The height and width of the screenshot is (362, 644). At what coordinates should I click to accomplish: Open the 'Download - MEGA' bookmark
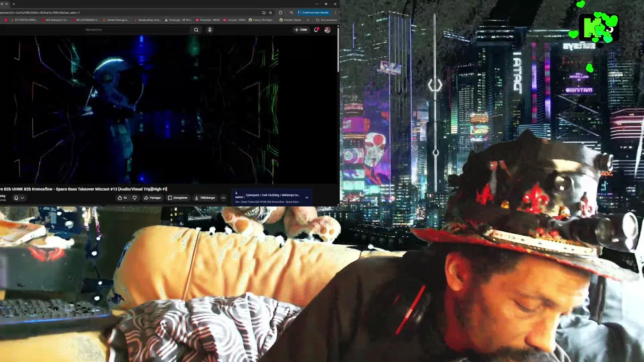[x=208, y=20]
